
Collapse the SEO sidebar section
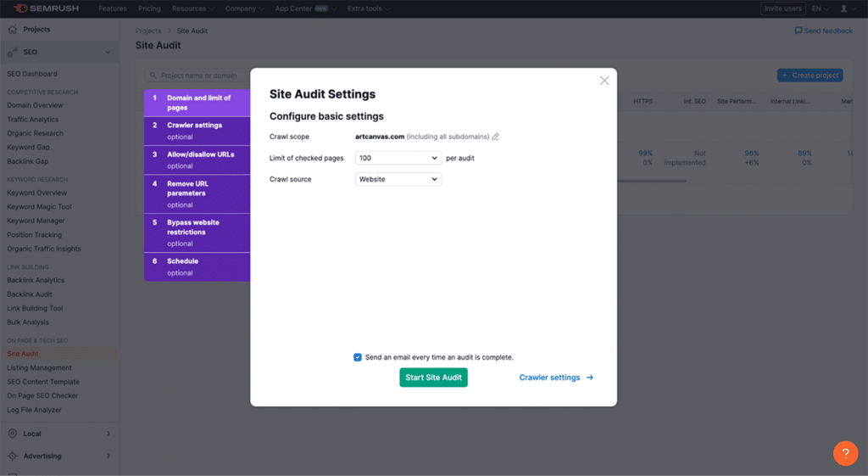pos(108,52)
